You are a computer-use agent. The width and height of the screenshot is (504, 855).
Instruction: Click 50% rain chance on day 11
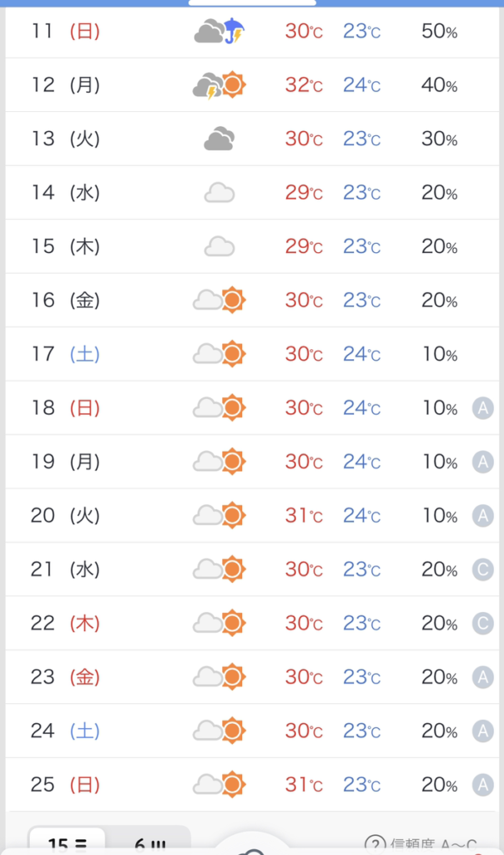click(439, 32)
